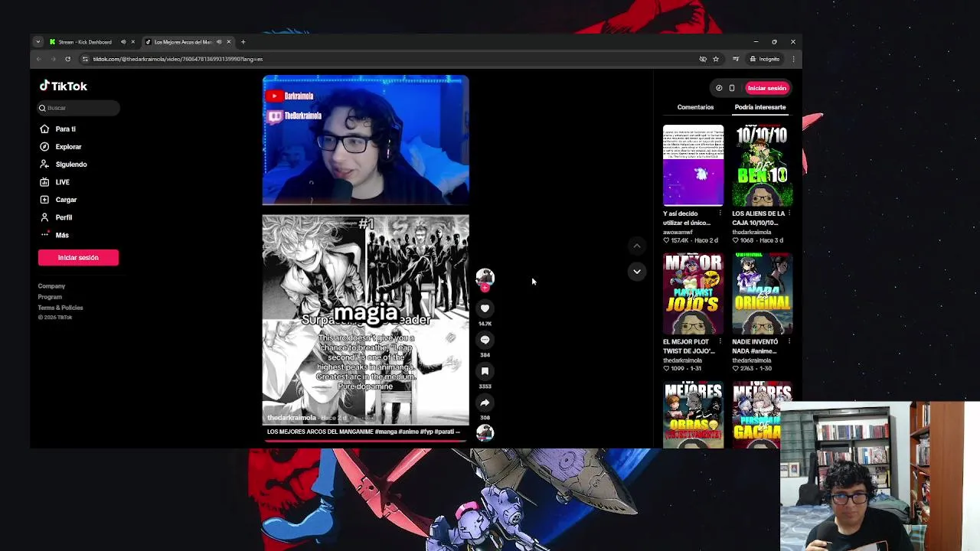This screenshot has width=980, height=551.
Task: Open the Program footer link
Action: 50,297
